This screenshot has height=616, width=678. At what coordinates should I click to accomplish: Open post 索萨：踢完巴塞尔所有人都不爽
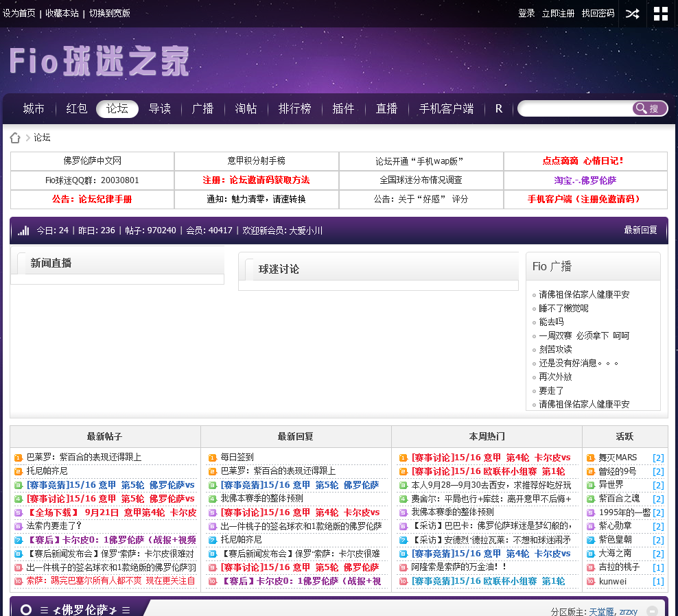[x=110, y=580]
